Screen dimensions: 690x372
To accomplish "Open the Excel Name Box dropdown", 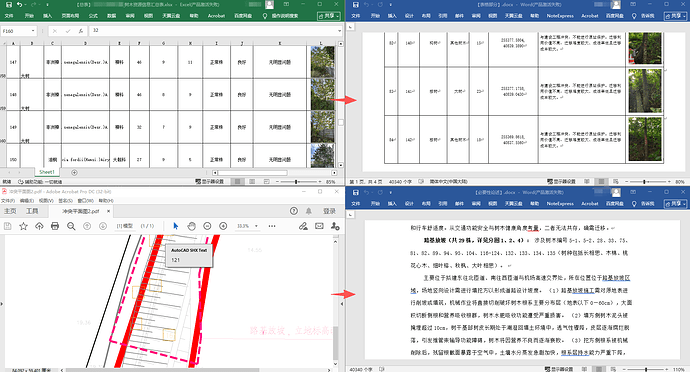I will [x=33, y=31].
